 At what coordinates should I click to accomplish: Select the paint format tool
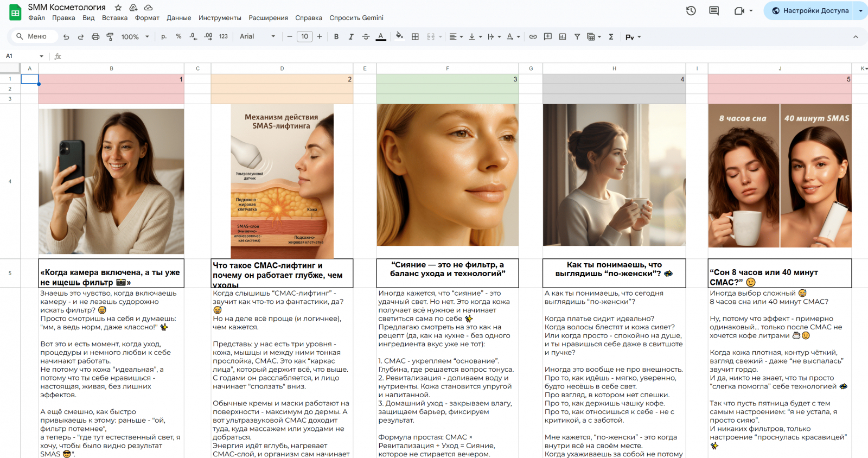pos(110,37)
